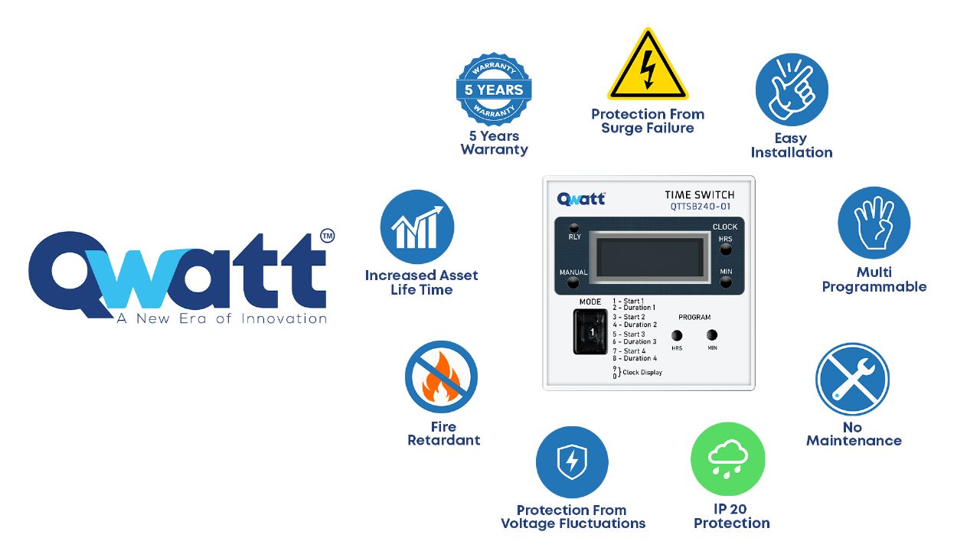The image size is (980, 551).
Task: Select the No Maintenance wrench icon
Action: (852, 380)
